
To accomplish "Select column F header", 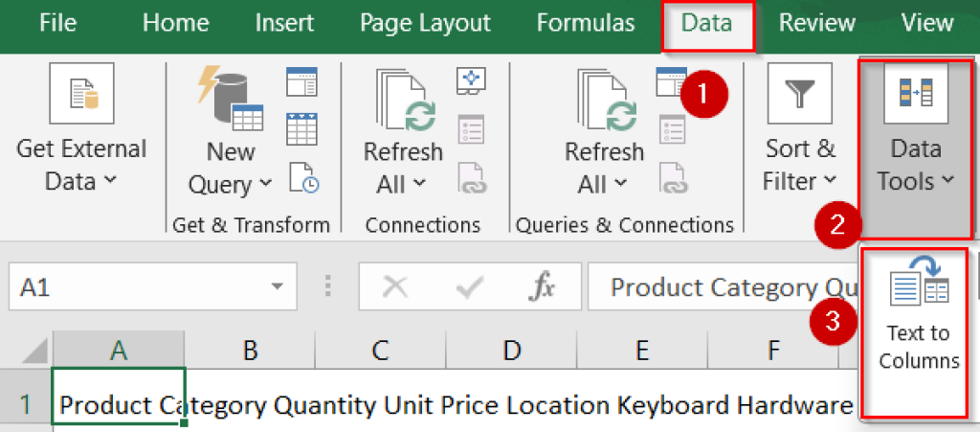I will 773,350.
